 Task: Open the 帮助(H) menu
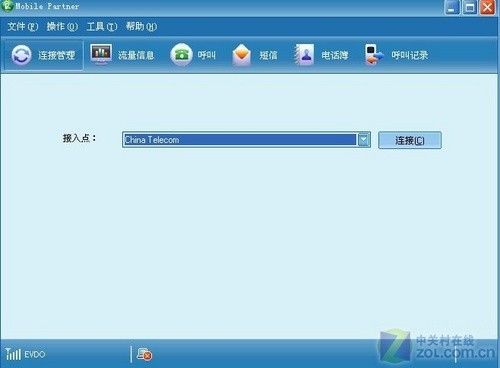[141, 27]
